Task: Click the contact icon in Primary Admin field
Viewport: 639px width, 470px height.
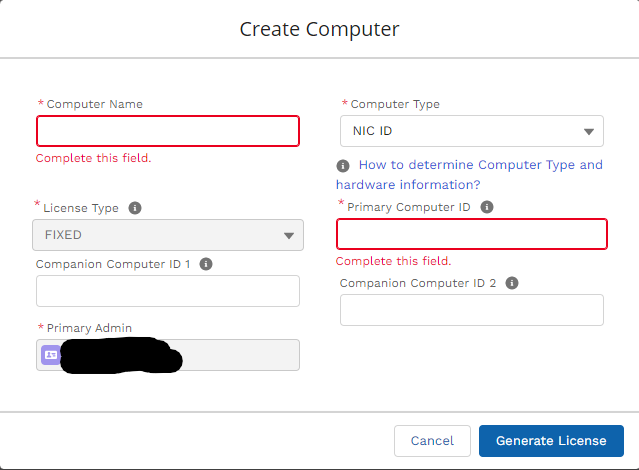Action: pos(50,354)
